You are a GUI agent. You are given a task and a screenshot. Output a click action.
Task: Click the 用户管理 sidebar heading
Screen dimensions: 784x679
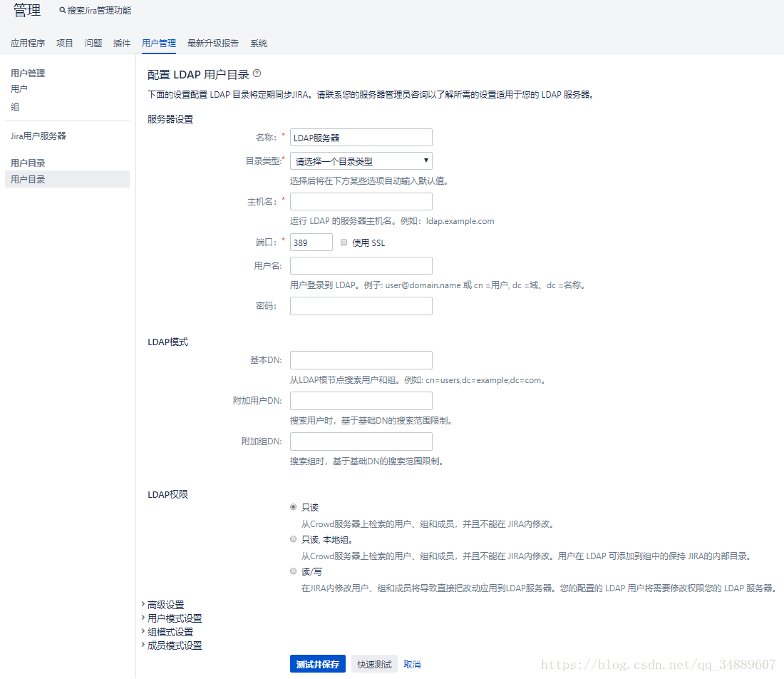28,73
